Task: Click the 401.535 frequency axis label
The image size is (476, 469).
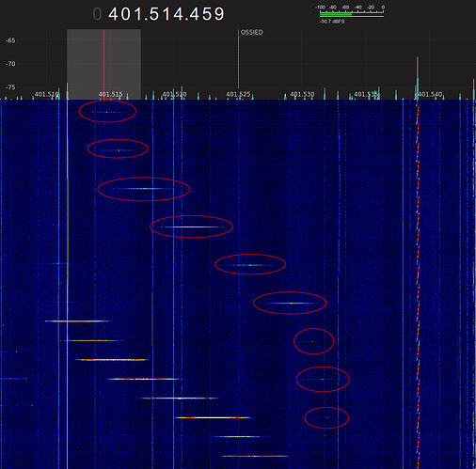Action: [366, 94]
